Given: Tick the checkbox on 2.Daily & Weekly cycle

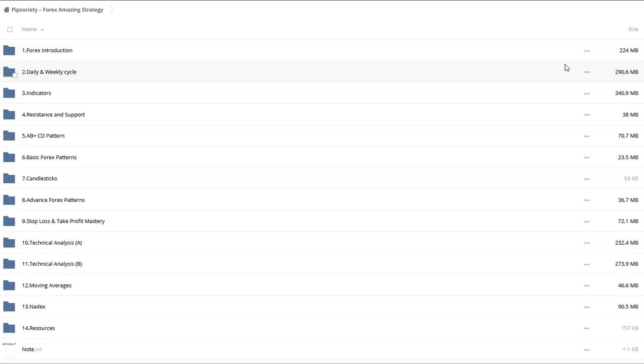Looking at the screenshot, I should tap(15, 76).
